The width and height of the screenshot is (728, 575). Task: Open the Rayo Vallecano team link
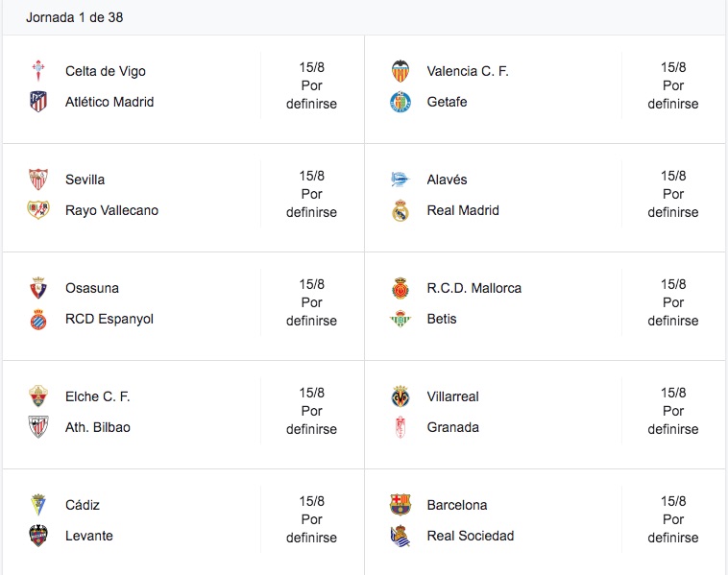click(111, 210)
